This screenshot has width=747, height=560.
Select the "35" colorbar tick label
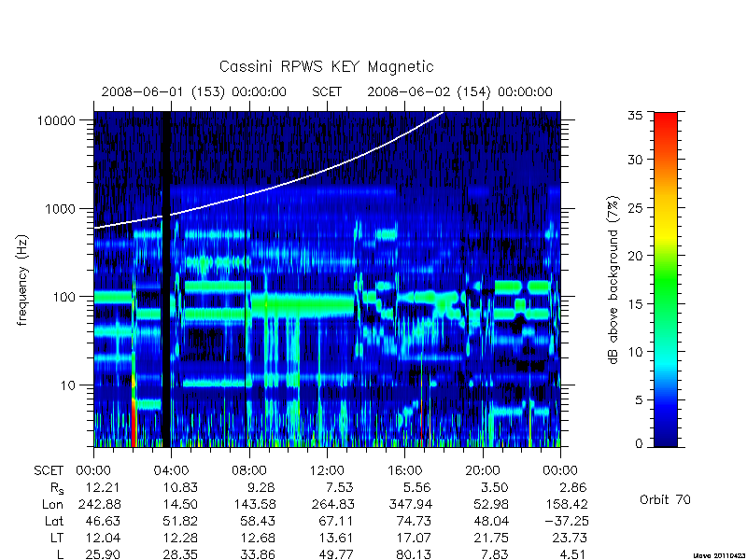[635, 115]
